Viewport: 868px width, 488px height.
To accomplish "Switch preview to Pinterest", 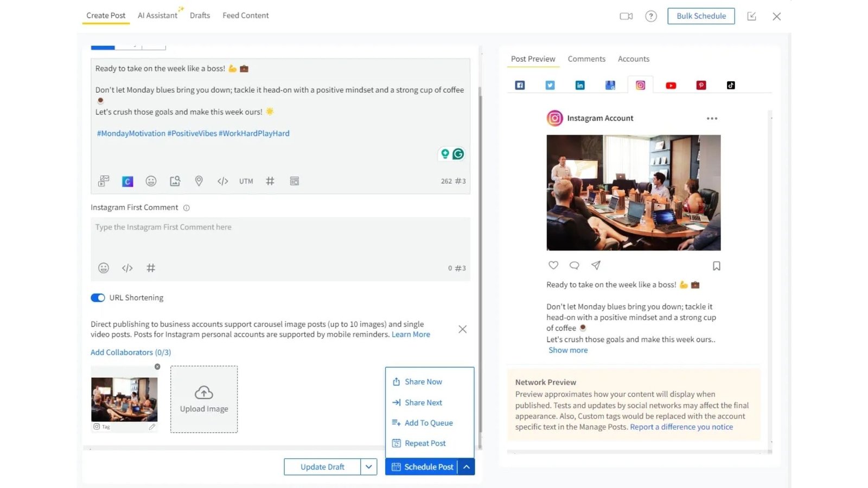I will (x=701, y=85).
